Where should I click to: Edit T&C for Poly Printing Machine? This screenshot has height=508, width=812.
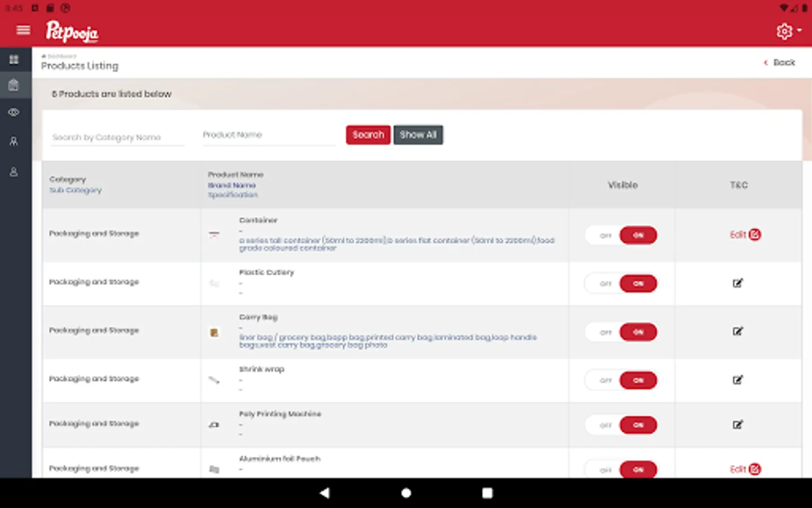click(738, 424)
